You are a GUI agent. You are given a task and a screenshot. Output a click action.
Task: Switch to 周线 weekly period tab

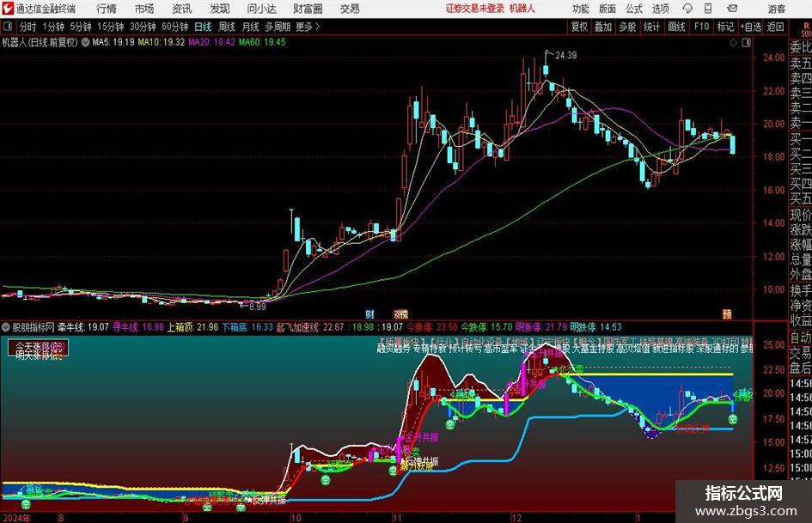pos(227,27)
